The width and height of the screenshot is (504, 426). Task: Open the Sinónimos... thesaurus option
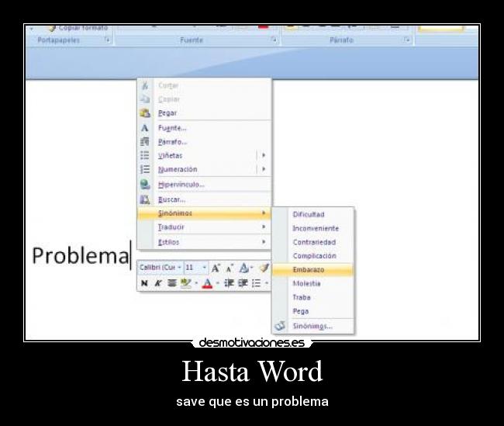coord(312,327)
